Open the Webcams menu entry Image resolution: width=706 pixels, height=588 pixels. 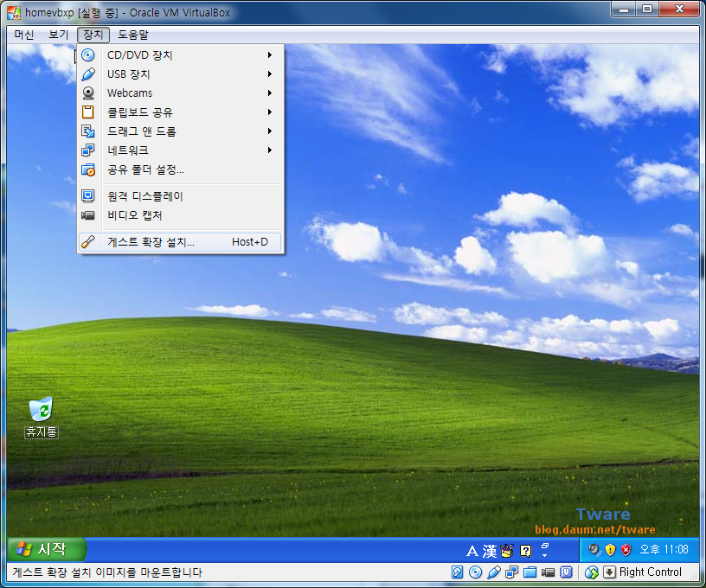[181, 93]
